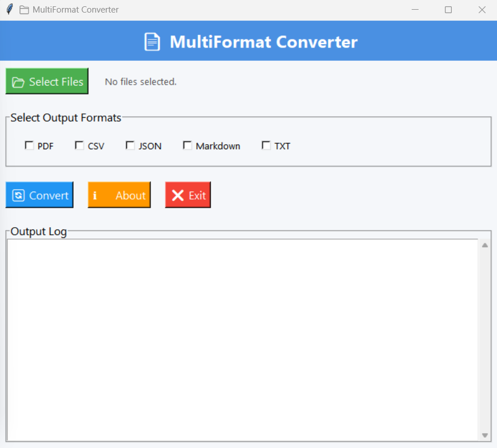Screen dimensions: 497x448
Task: Minimize the MultiFormat Converter window
Action: click(x=415, y=10)
